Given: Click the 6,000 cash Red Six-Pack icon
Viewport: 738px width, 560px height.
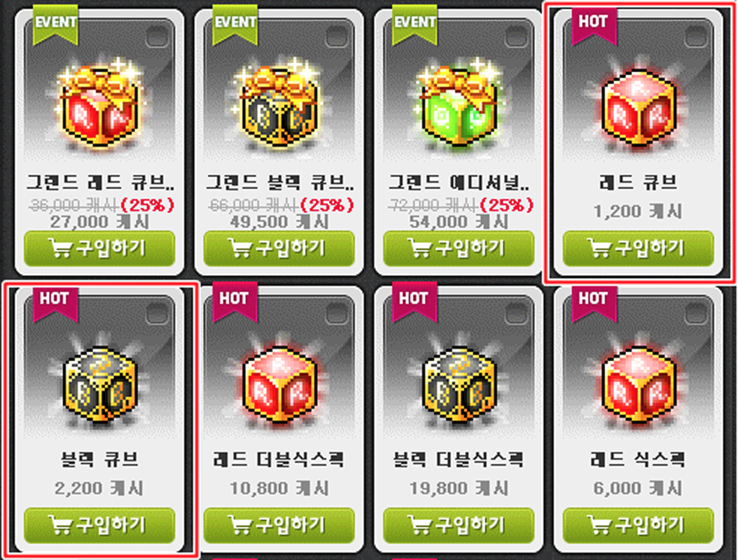Looking at the screenshot, I should pyautogui.click(x=639, y=385).
